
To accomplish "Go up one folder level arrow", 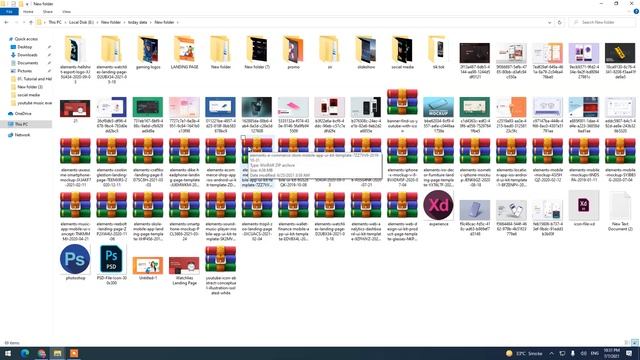I will tap(31, 22).
